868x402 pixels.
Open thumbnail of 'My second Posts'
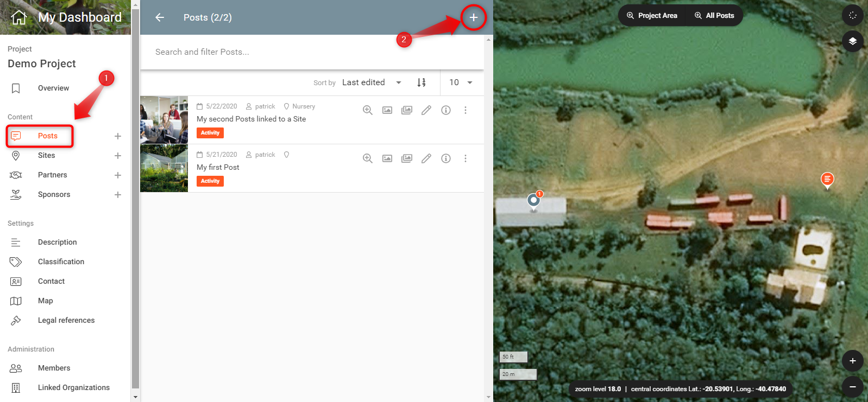tap(164, 120)
